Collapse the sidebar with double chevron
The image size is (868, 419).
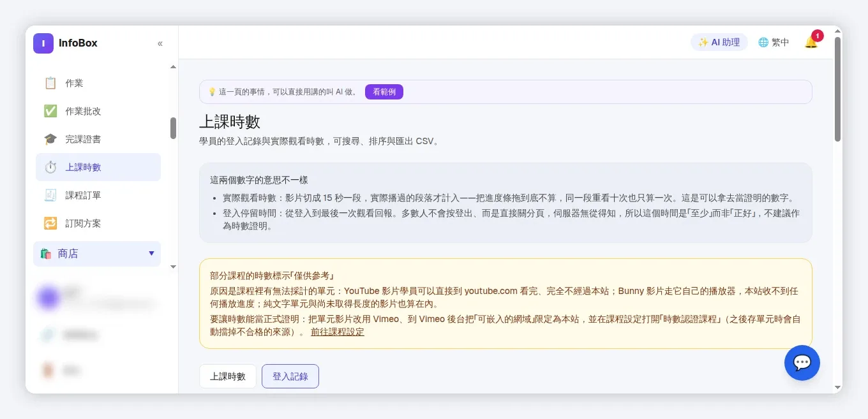click(x=160, y=43)
